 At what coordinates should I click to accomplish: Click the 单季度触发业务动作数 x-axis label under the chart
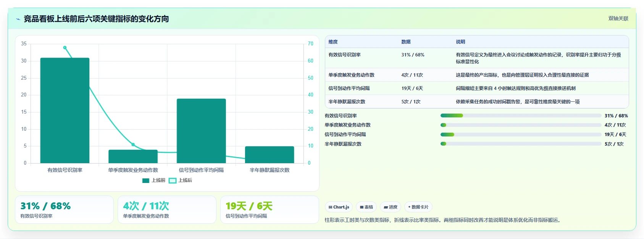click(133, 170)
